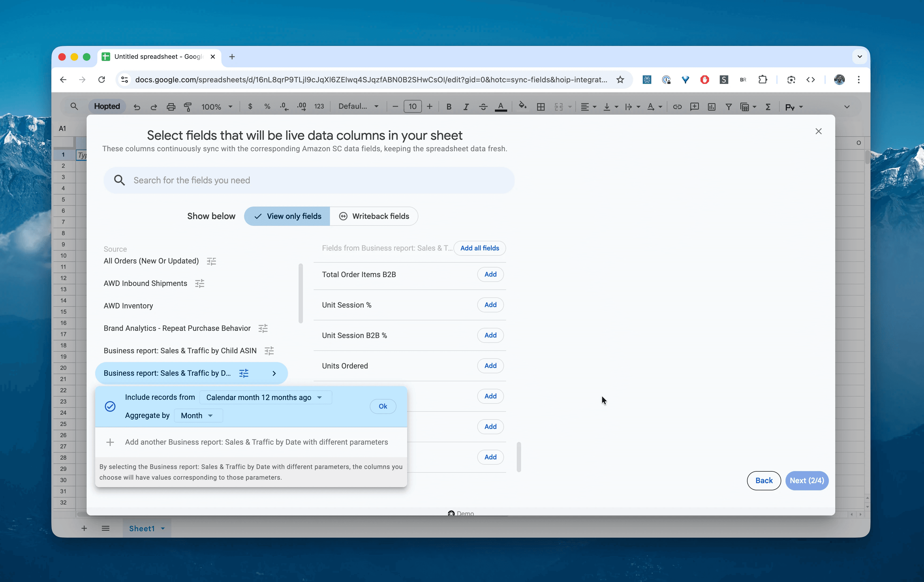Click the Next (2/4) button

tap(807, 480)
